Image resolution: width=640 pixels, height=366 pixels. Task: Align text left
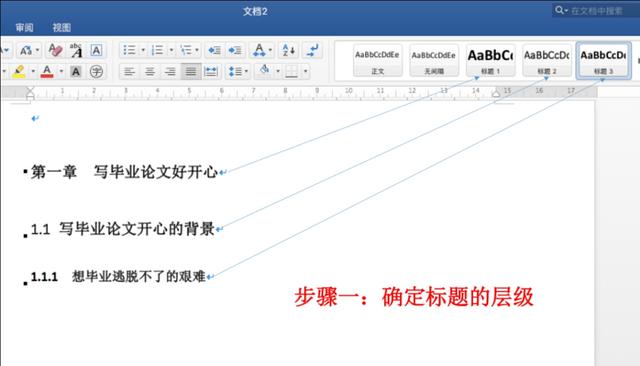(129, 72)
